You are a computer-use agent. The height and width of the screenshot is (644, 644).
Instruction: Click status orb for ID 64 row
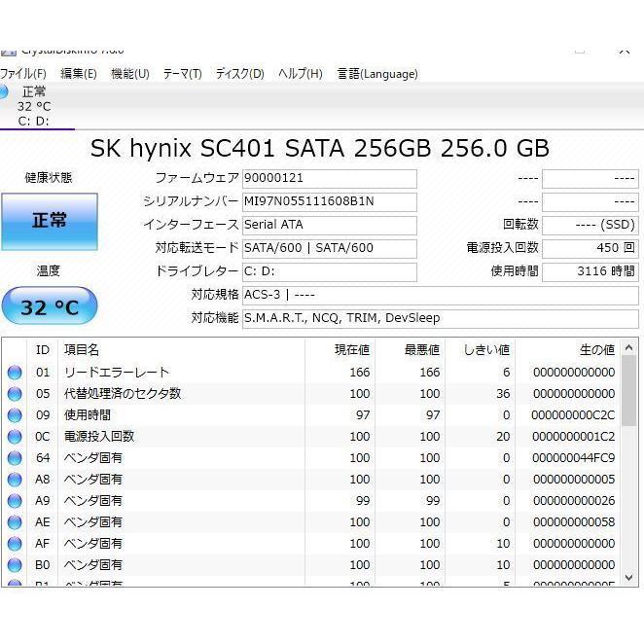pyautogui.click(x=15, y=458)
